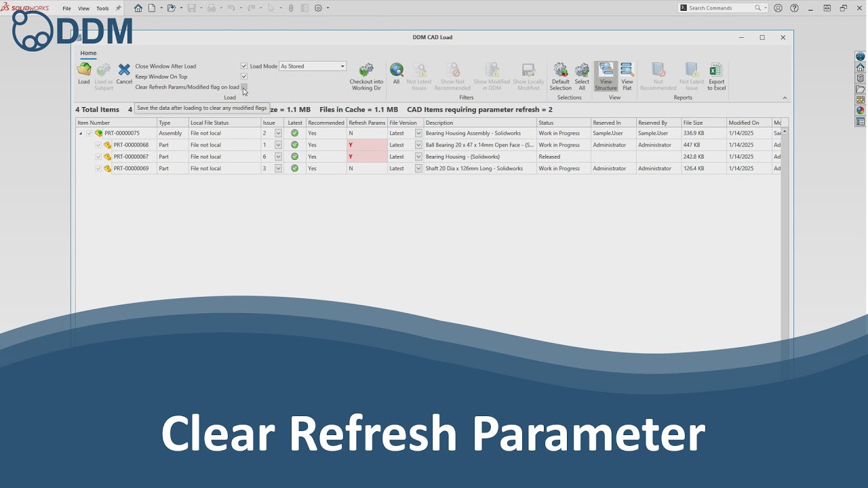Viewport: 868px width, 488px height.
Task: Open the SolidWorks Tools menu
Action: pyautogui.click(x=102, y=8)
